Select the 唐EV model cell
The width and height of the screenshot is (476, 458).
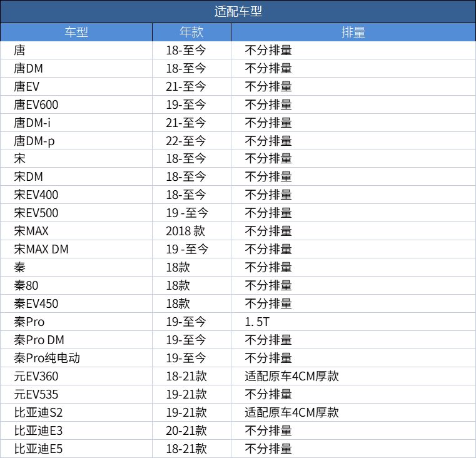[76, 86]
